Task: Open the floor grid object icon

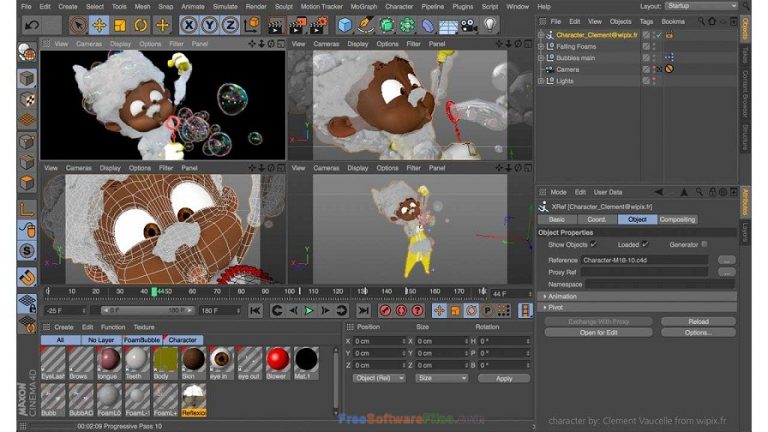Action: [448, 25]
